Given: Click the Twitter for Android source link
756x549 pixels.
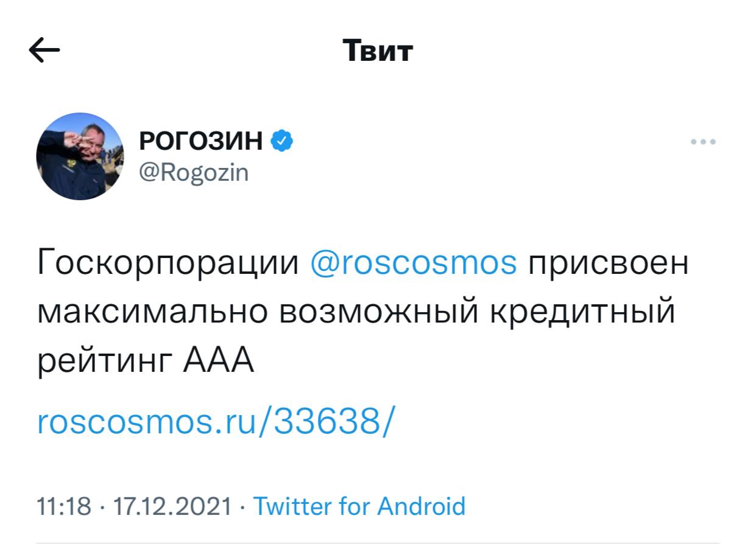Looking at the screenshot, I should 359,506.
